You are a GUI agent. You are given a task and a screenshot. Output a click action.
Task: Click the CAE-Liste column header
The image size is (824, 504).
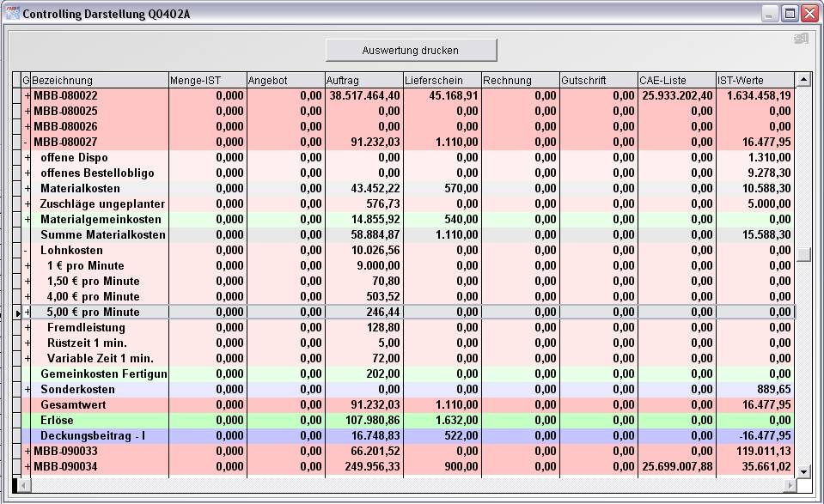tap(676, 80)
